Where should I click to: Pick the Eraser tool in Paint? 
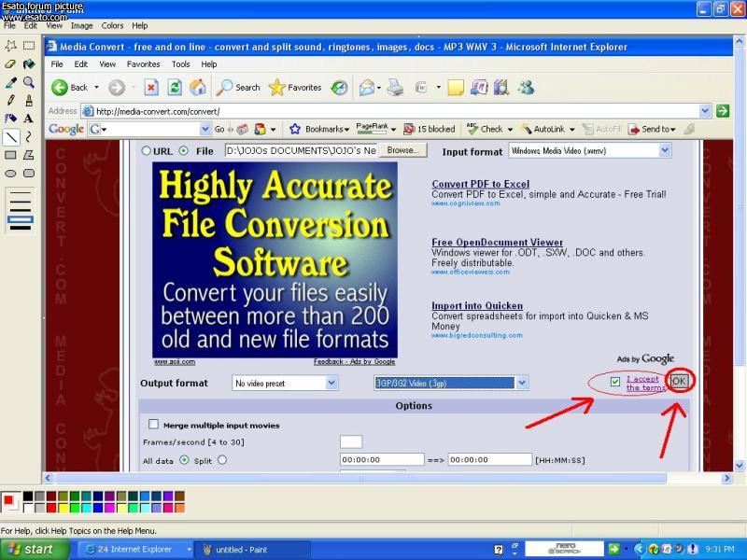[10, 63]
